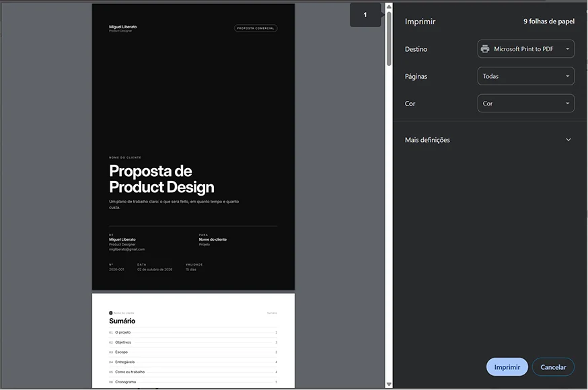Click the 'Entregáveis' summary row
This screenshot has width=588, height=390.
tap(193, 362)
